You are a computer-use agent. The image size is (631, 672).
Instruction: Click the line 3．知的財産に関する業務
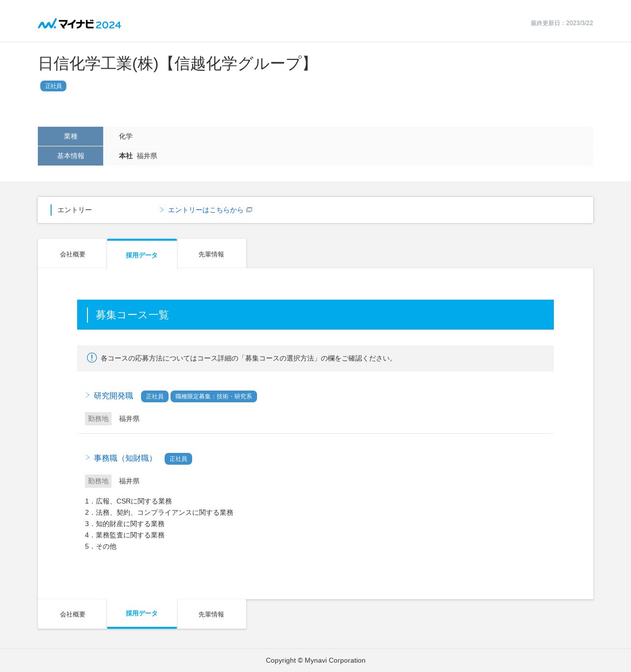tap(125, 524)
